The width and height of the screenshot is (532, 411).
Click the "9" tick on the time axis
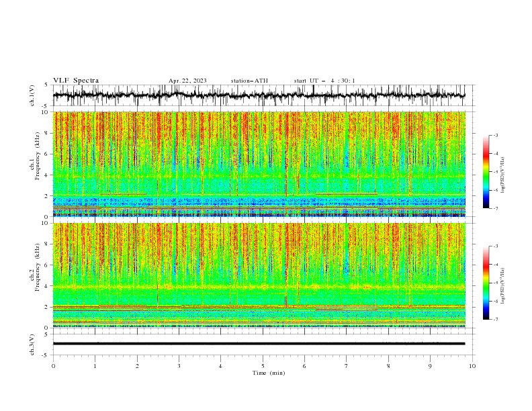pos(430,366)
